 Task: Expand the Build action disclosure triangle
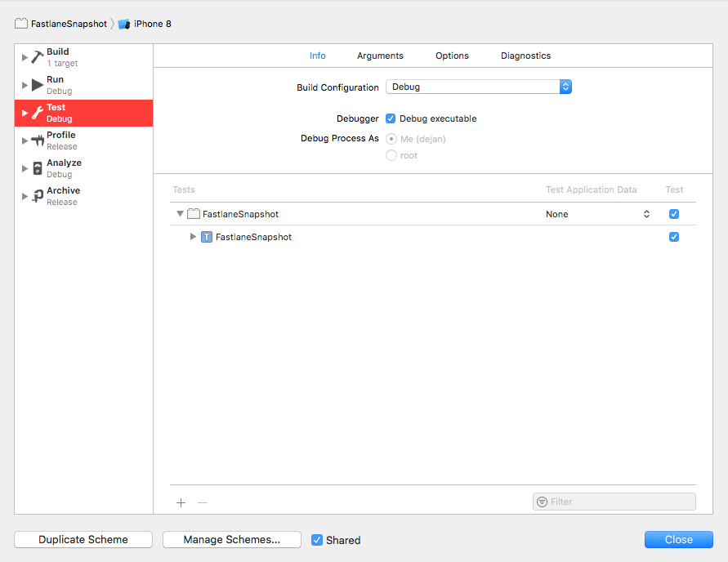25,57
